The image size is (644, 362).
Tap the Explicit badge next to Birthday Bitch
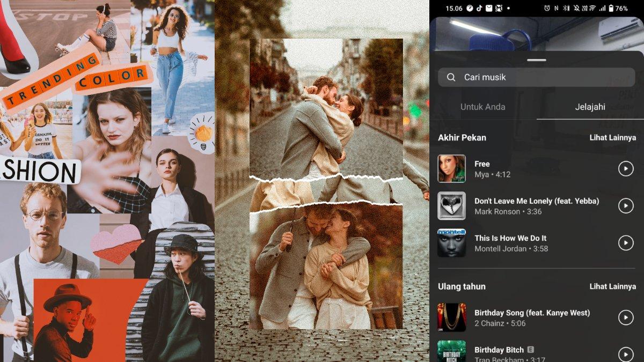pos(531,350)
